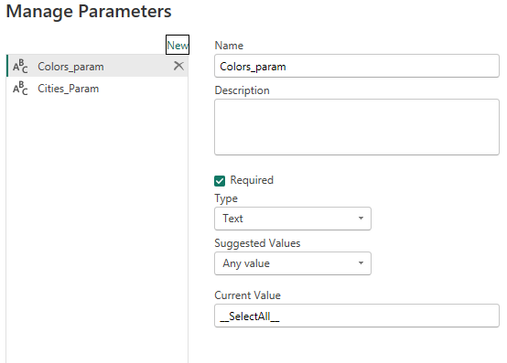Click inside the empty Description text area
The width and height of the screenshot is (507, 363).
(x=357, y=127)
